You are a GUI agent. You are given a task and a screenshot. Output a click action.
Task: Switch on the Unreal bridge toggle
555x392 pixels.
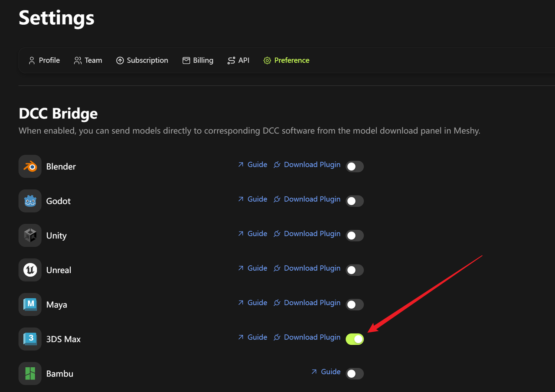[355, 270]
